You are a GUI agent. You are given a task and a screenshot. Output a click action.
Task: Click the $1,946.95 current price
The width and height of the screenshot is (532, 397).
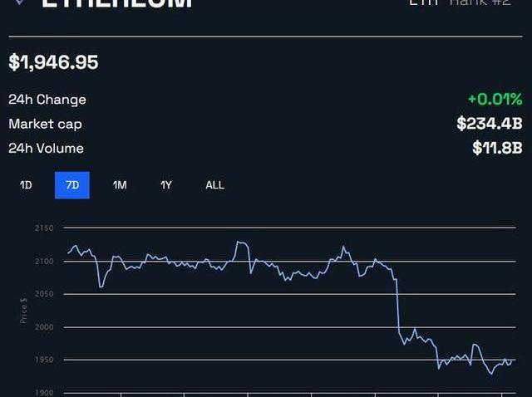coord(53,62)
